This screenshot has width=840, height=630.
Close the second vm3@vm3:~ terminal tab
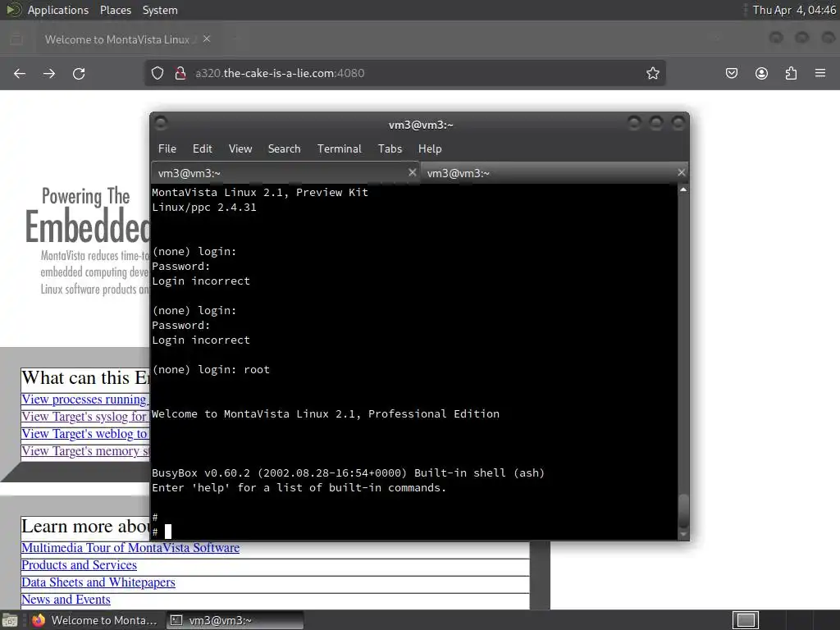tap(681, 172)
